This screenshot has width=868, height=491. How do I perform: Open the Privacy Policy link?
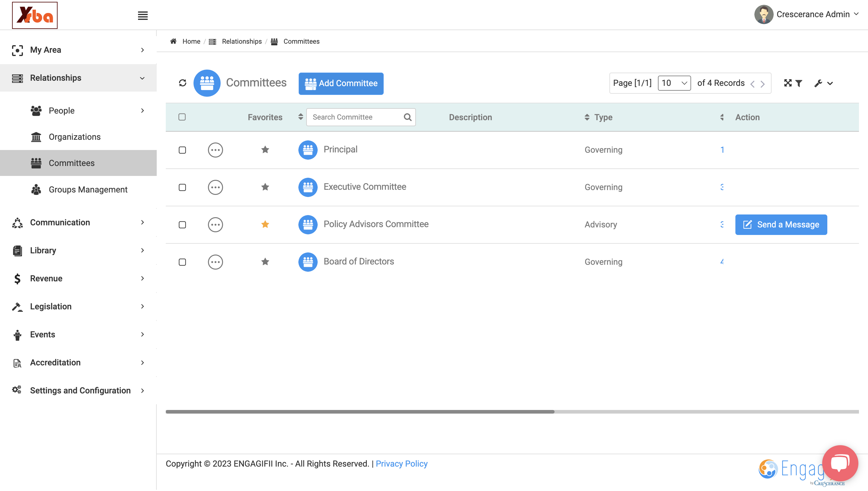[401, 464]
